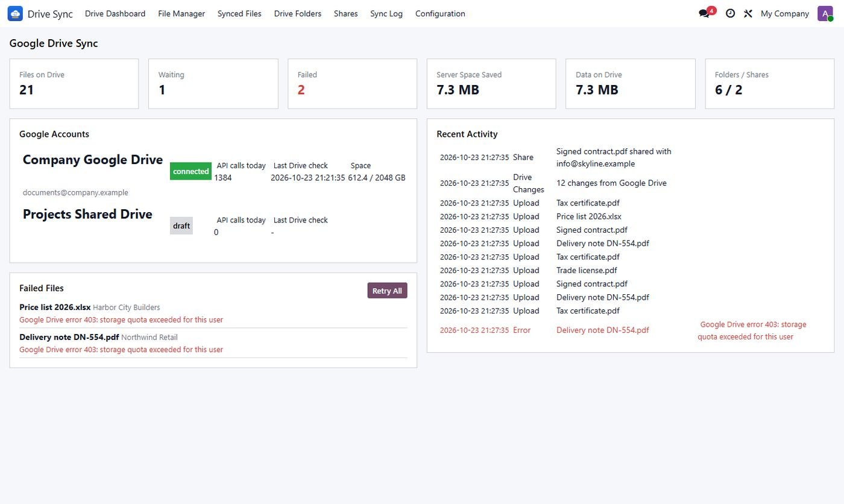Open the Drive Sync app logo icon
The image size is (844, 504).
tap(15, 13)
